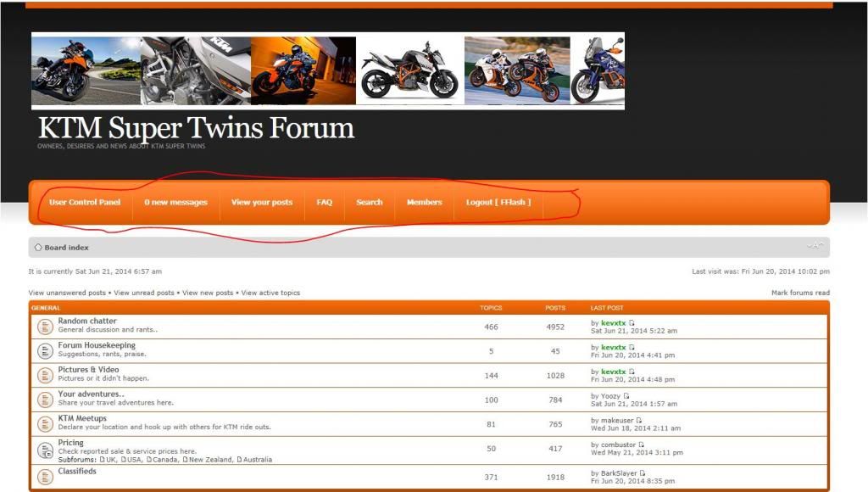This screenshot has height=492, width=868.
Task: Click the Board index home icon
Action: (x=38, y=248)
